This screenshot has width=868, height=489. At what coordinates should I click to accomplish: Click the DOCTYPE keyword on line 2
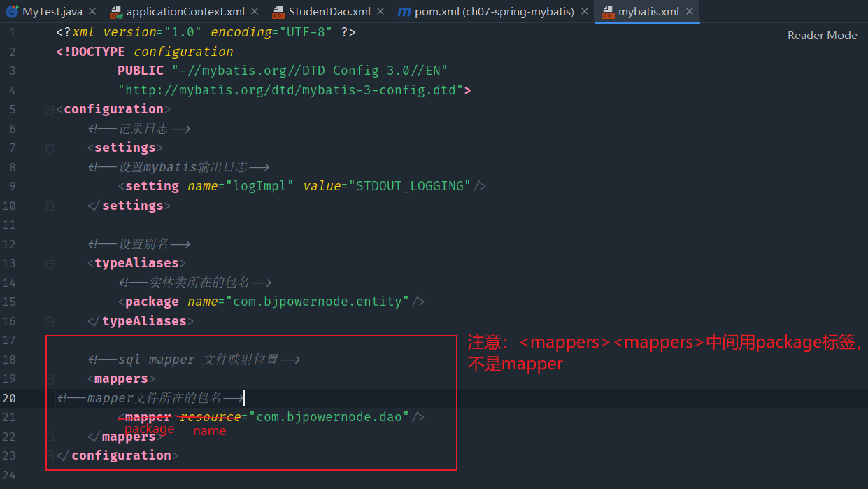(x=95, y=51)
